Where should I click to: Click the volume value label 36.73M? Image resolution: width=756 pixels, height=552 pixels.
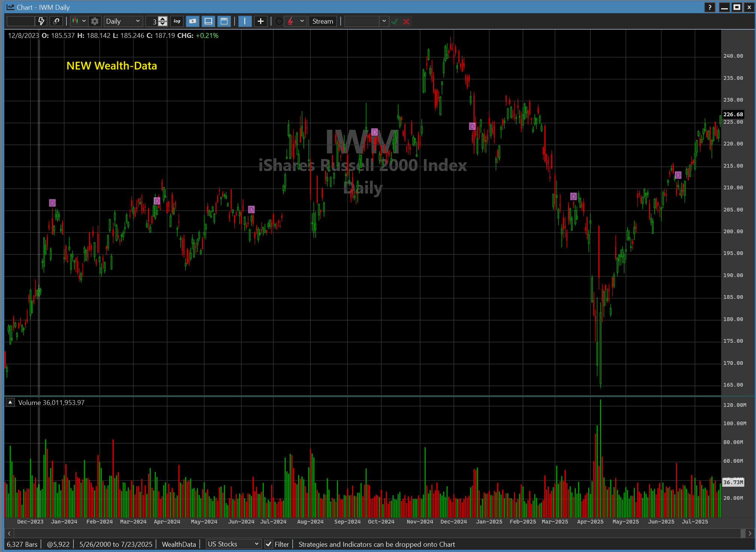click(x=733, y=482)
